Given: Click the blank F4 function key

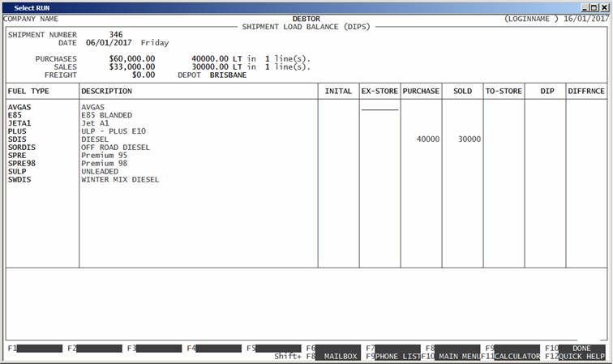Looking at the screenshot, I should 219,348.
